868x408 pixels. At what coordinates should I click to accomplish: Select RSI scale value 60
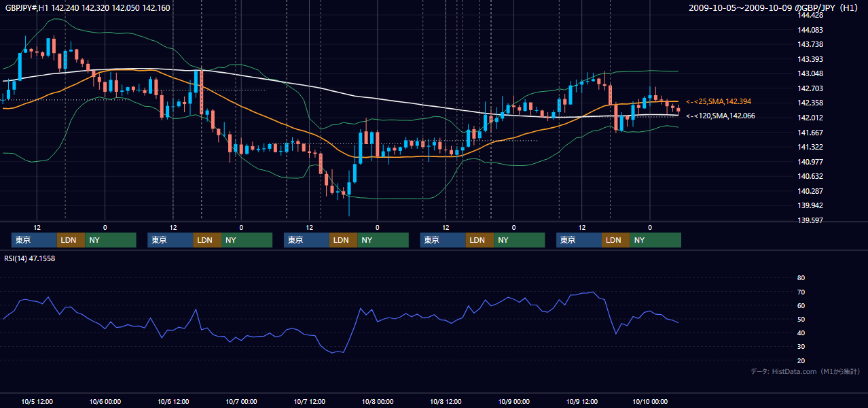801,305
